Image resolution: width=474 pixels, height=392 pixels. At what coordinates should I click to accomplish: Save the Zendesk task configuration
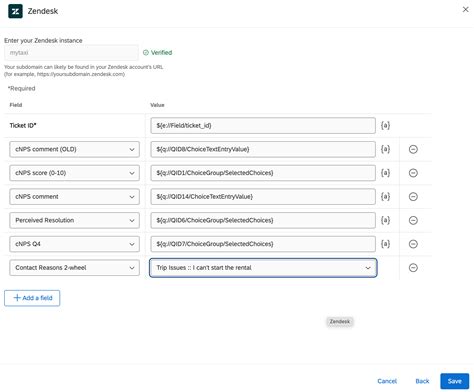point(455,381)
